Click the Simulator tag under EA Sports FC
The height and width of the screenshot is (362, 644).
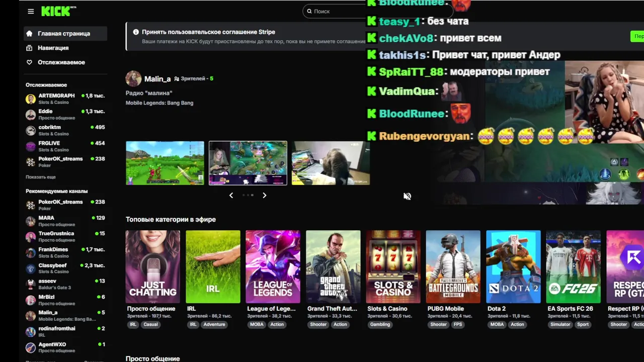coord(560,324)
